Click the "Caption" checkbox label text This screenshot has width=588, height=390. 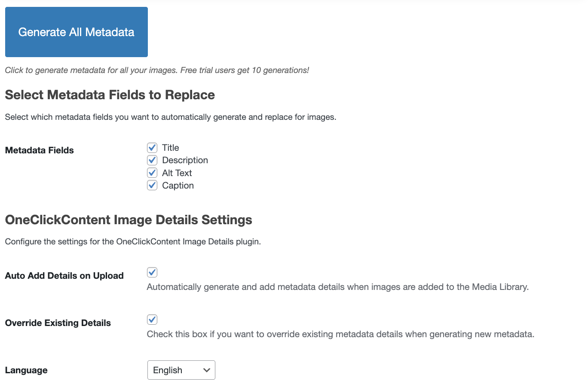coord(178,186)
